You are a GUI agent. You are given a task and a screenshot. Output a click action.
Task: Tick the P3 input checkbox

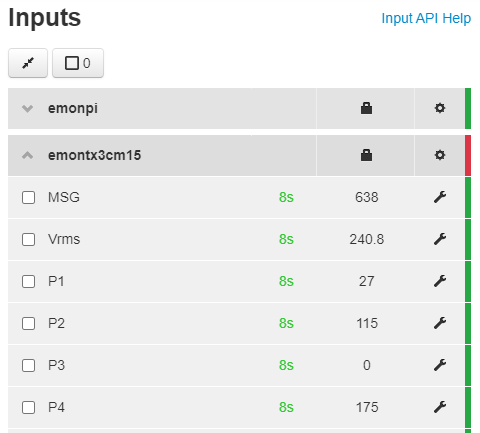point(28,365)
